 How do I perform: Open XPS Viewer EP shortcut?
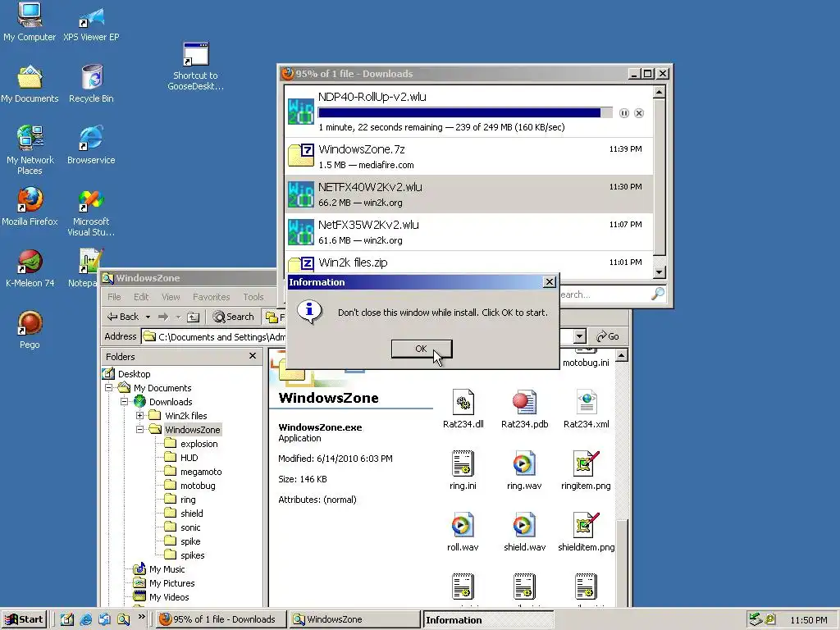(x=91, y=21)
